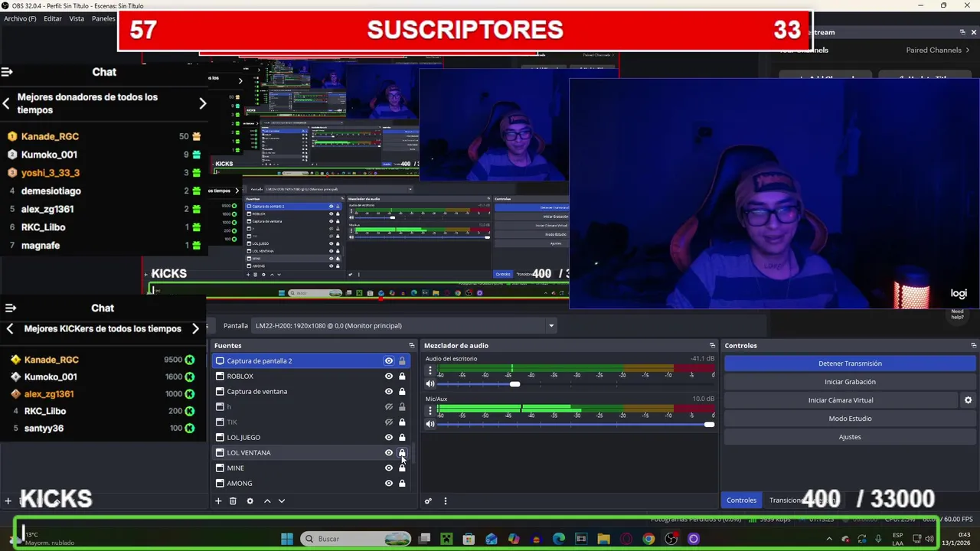Hide the LOL JUEGO source

tap(388, 438)
